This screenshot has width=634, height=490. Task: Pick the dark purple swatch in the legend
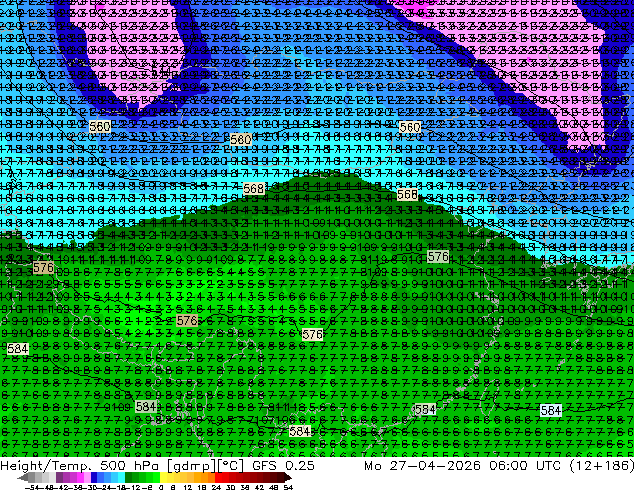[59, 478]
